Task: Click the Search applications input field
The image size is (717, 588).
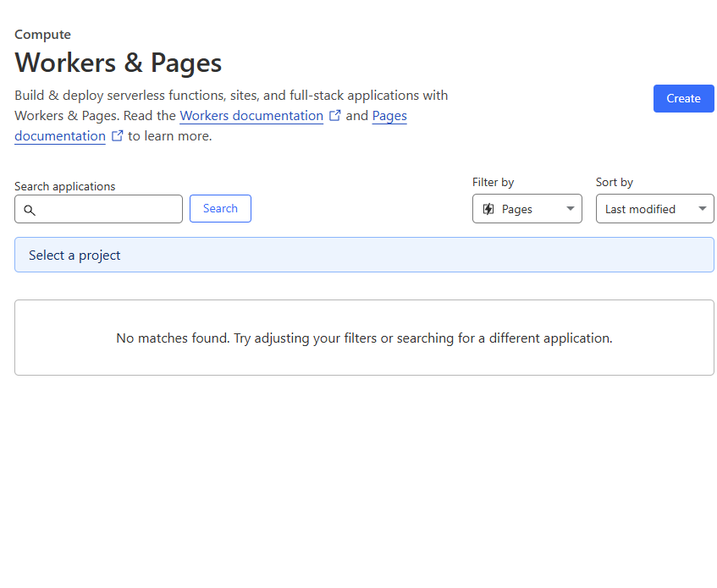Action: tap(98, 209)
